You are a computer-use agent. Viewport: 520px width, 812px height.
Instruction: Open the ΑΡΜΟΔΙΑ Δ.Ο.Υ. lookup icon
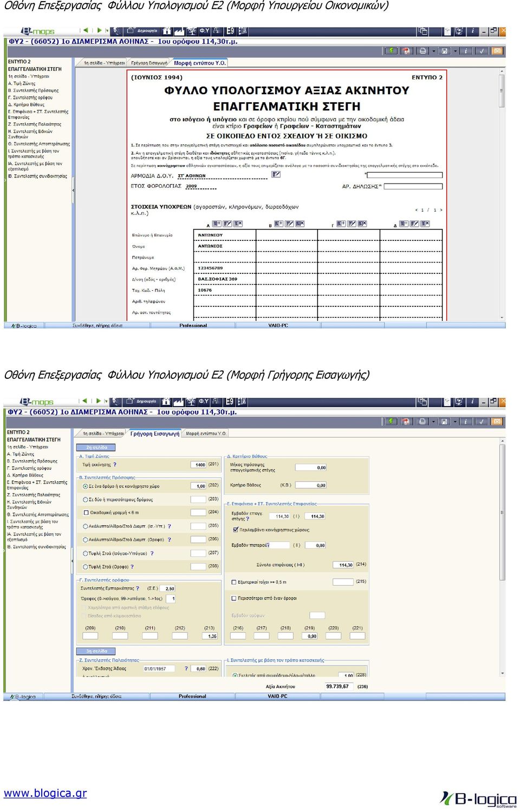(x=276, y=174)
